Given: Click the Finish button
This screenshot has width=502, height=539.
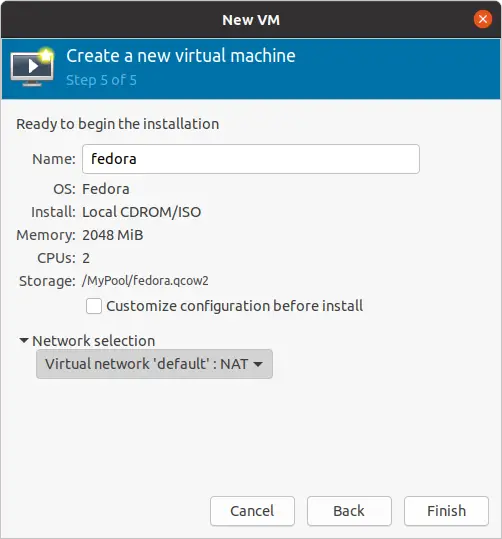Looking at the screenshot, I should 446,511.
